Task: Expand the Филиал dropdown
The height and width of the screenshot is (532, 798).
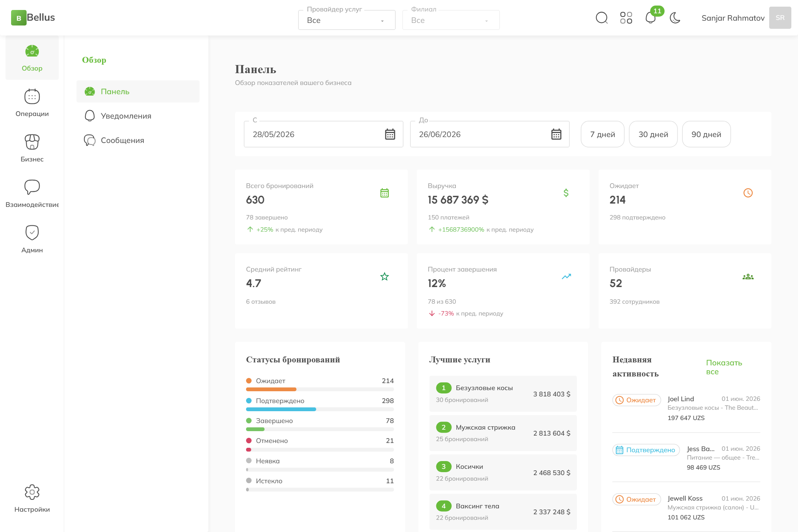Action: pyautogui.click(x=451, y=20)
